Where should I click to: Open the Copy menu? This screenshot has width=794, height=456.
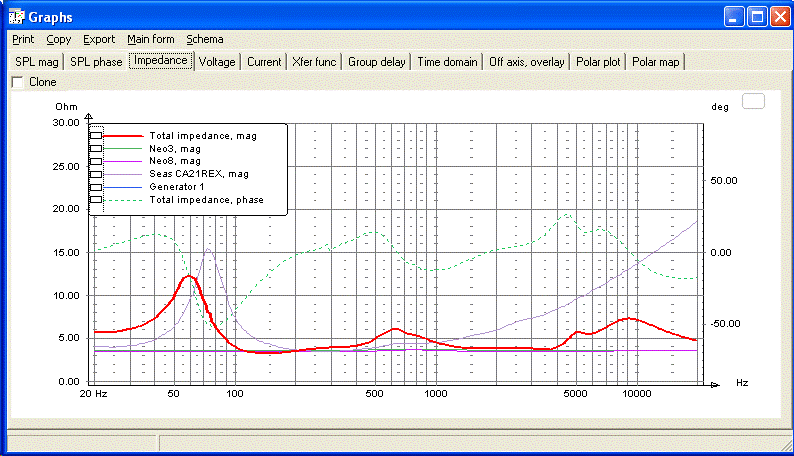59,39
